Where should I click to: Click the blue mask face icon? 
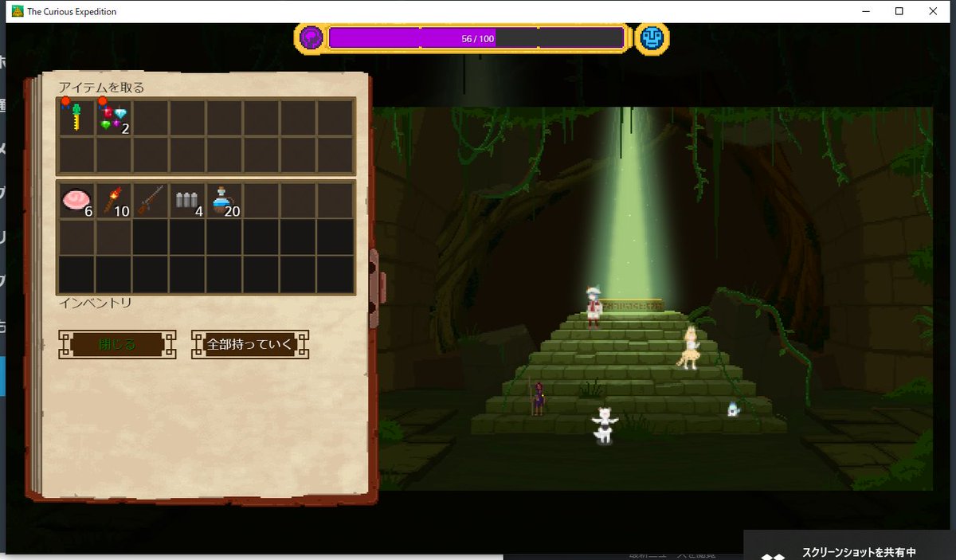652,37
